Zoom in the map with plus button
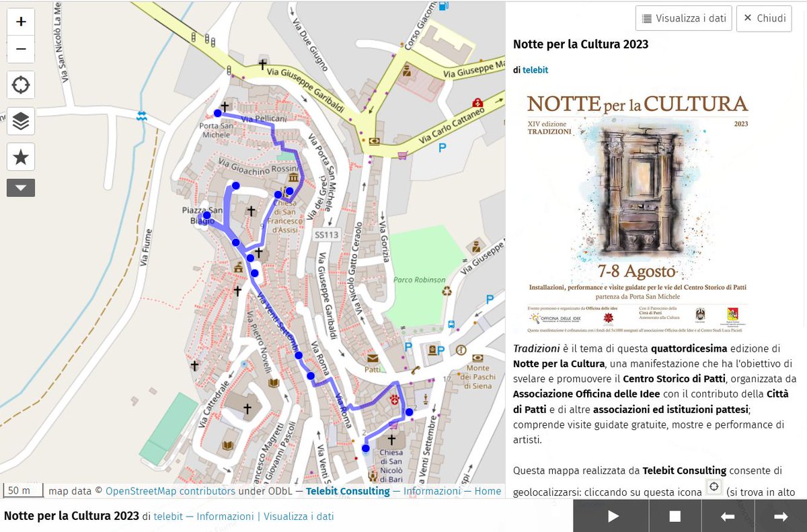The width and height of the screenshot is (807, 532). (21, 22)
